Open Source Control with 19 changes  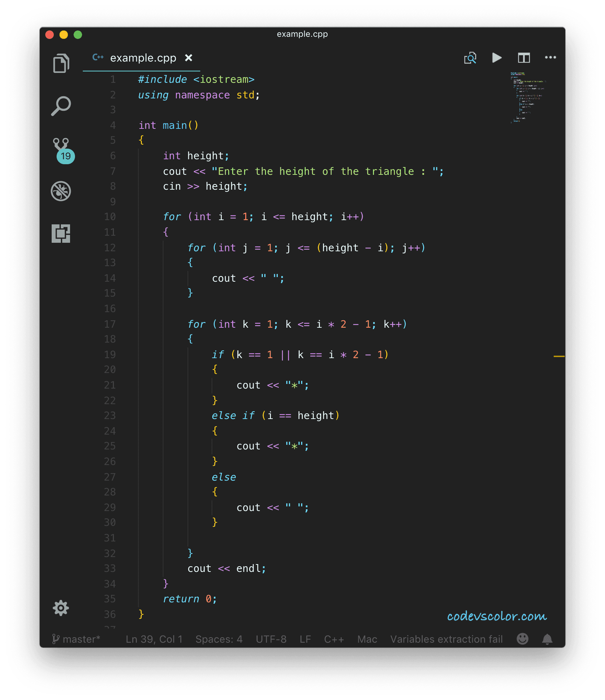[62, 149]
